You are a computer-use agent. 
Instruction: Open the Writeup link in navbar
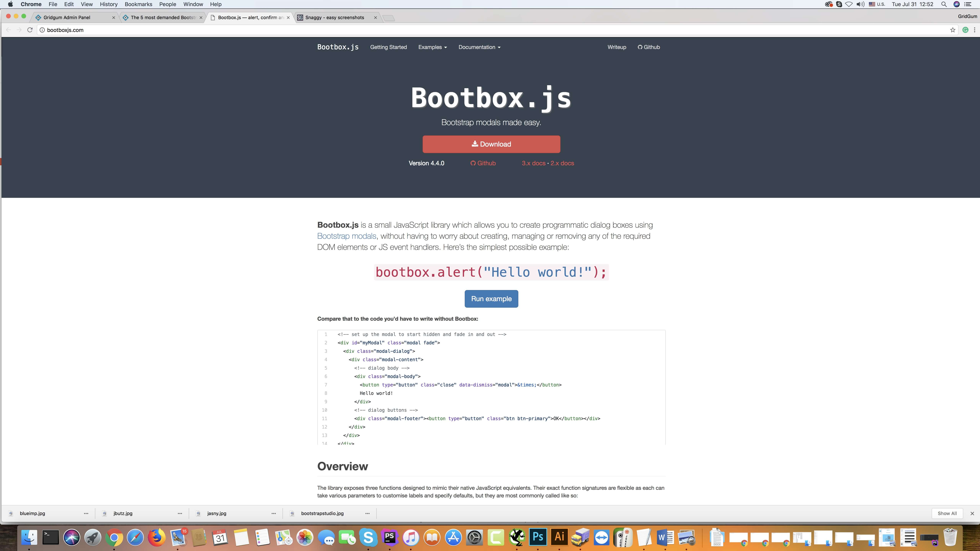pyautogui.click(x=617, y=47)
